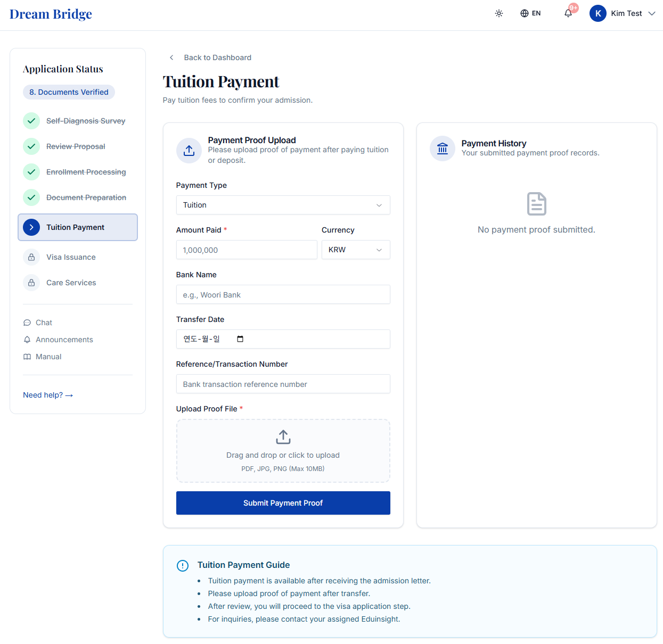The image size is (663, 644).
Task: Focus the Reference/Transaction Number field
Action: 283,384
